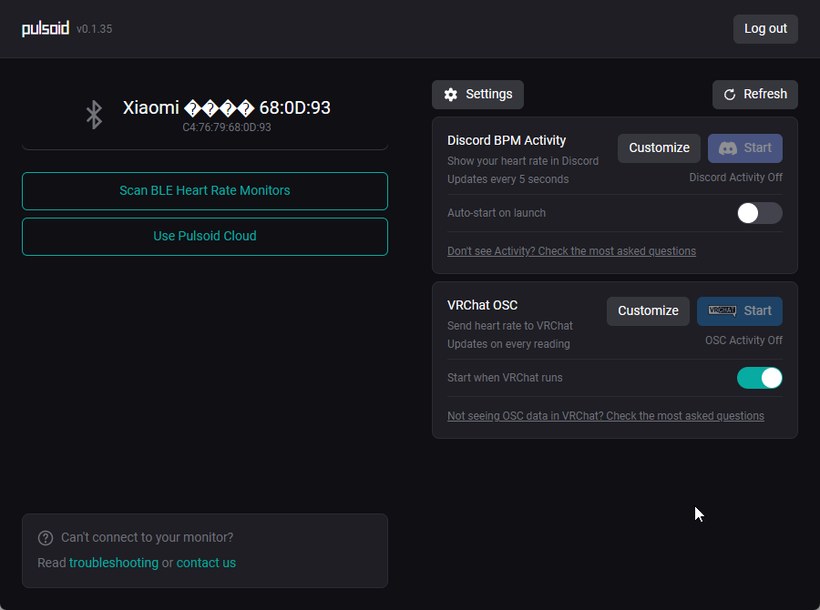Click the Discord Activity Off status text
The image size is (820, 610).
[x=735, y=177]
